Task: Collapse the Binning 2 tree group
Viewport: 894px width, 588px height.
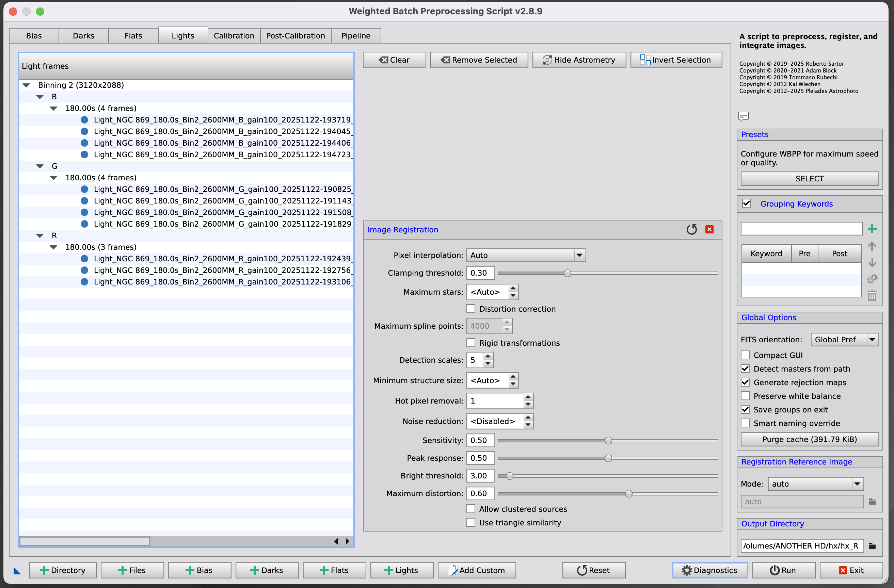Action: click(x=26, y=85)
